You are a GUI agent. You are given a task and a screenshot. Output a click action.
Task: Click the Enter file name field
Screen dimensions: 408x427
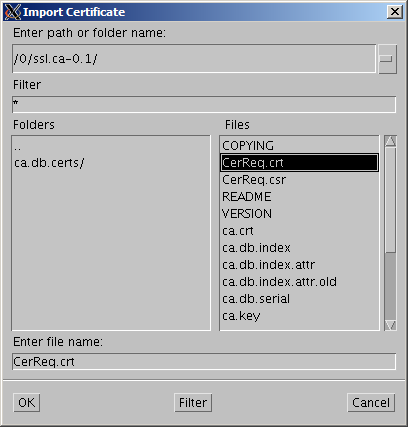point(204,362)
